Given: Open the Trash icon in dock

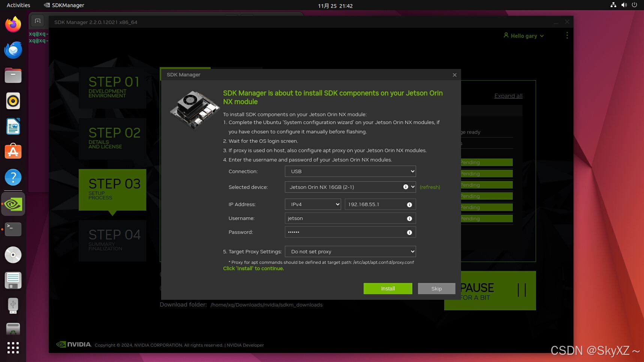Looking at the screenshot, I should [13, 329].
